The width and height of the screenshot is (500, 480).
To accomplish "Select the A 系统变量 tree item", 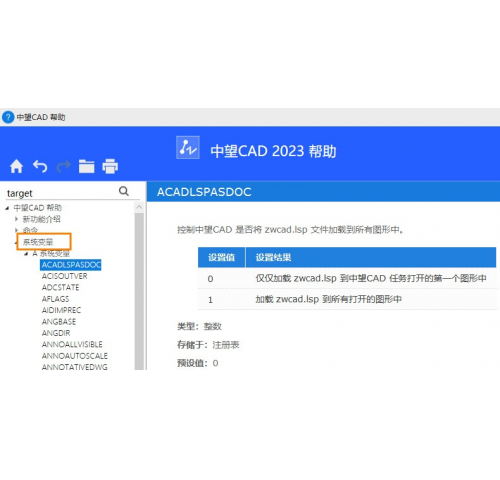I will 51,254.
